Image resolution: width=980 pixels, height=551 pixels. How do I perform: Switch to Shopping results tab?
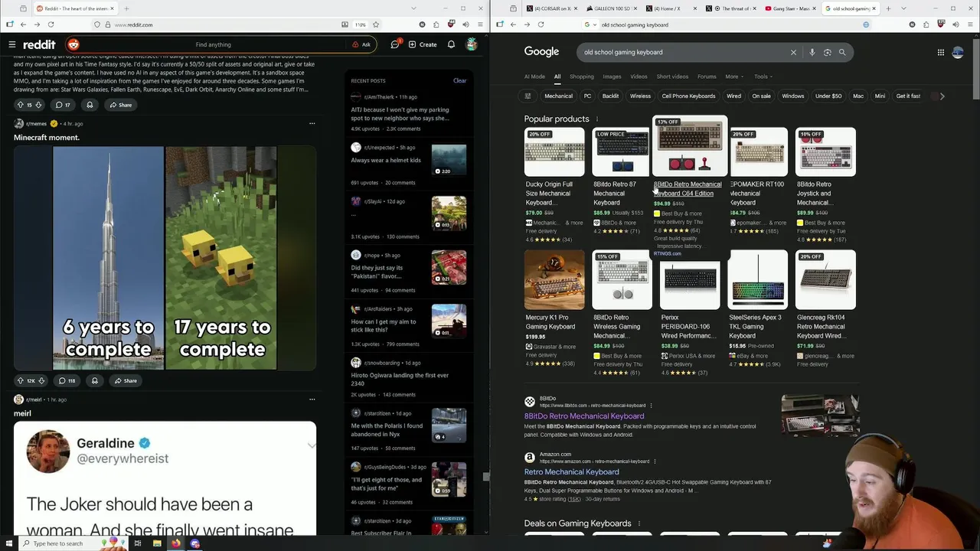click(x=581, y=77)
